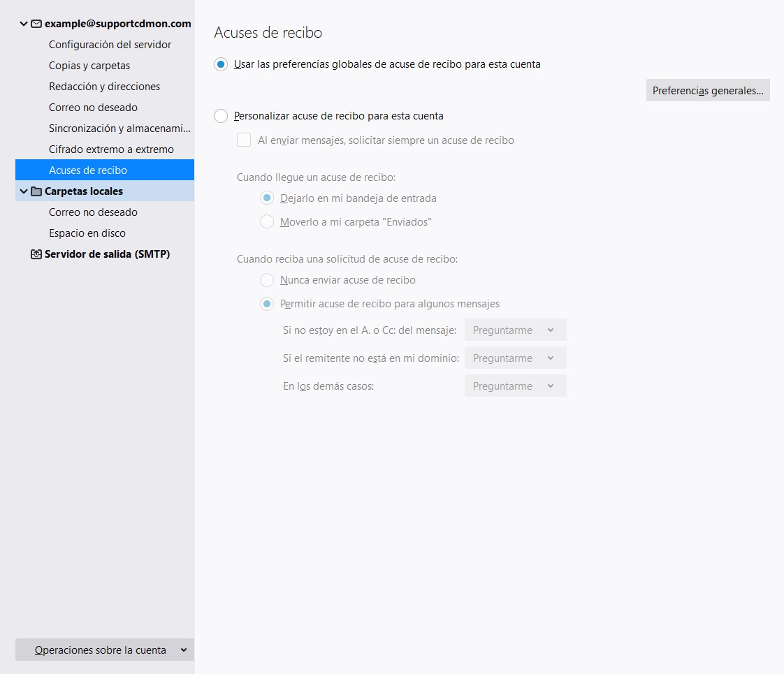Select Personalizar acuse de recibo radio option
This screenshot has width=784, height=674.
point(221,116)
